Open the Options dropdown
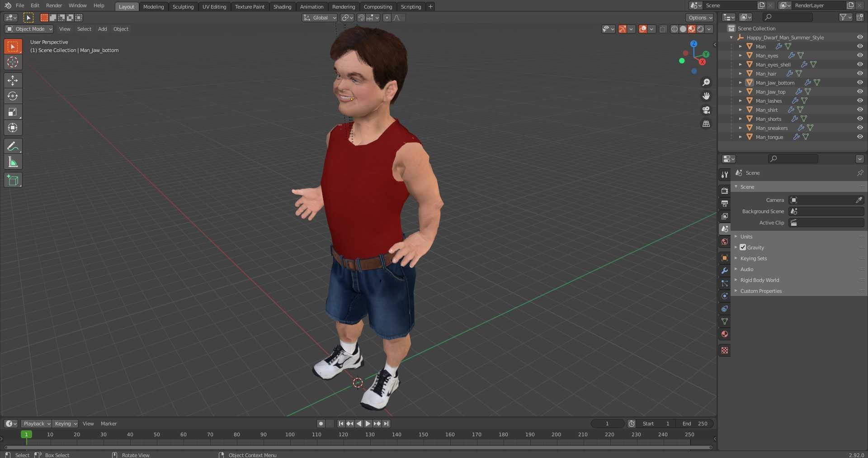 [700, 18]
